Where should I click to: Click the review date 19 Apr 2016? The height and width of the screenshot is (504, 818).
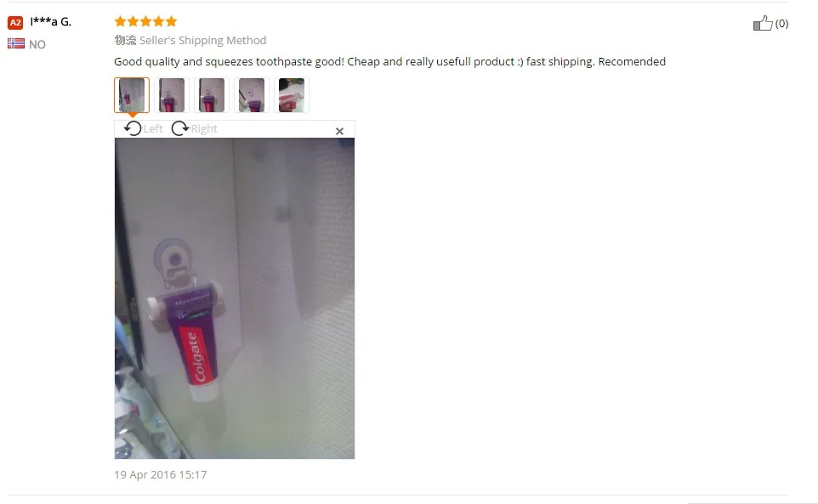(x=160, y=475)
